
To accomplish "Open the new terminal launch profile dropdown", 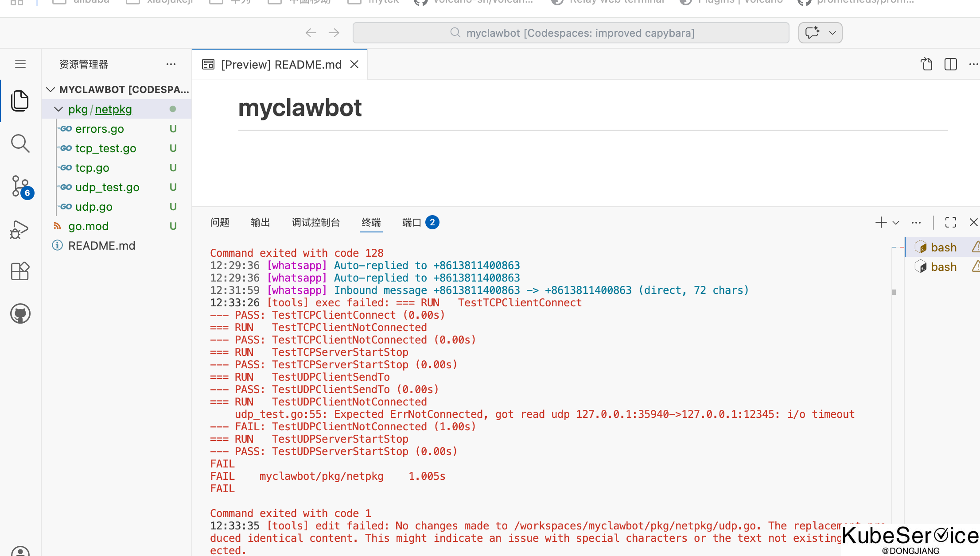I will coord(896,223).
